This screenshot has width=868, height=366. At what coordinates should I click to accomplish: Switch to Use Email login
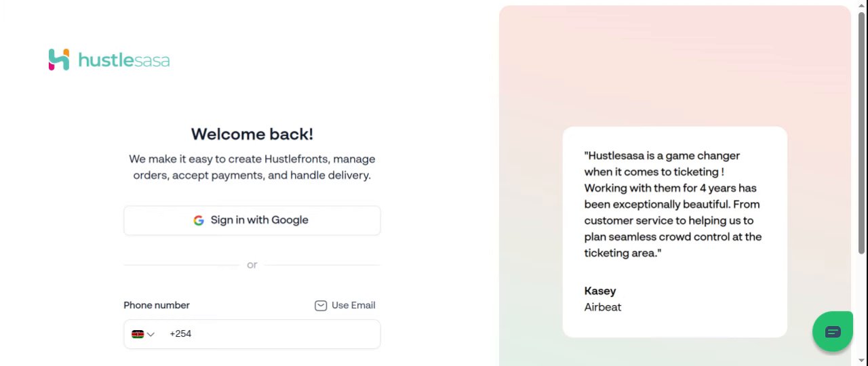pyautogui.click(x=353, y=306)
